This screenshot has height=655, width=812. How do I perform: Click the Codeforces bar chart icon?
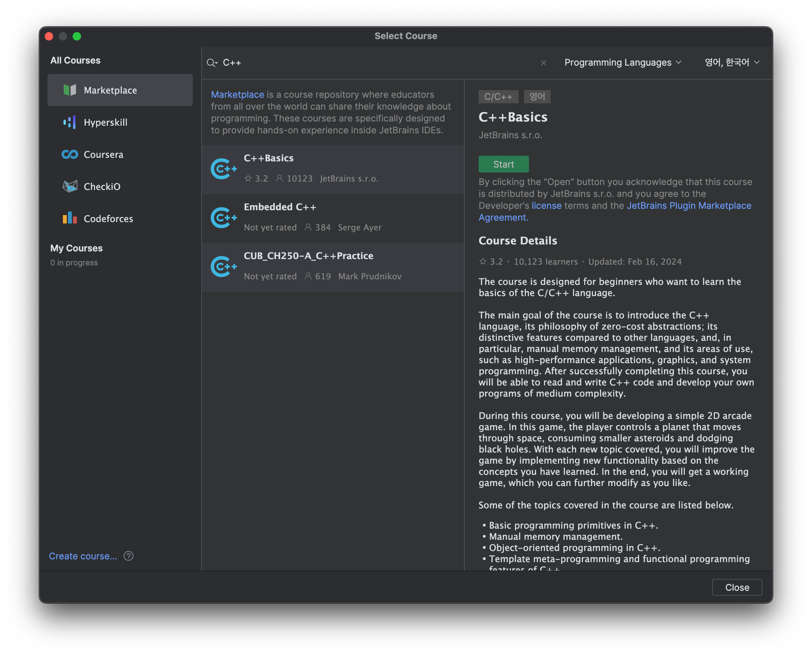(70, 219)
